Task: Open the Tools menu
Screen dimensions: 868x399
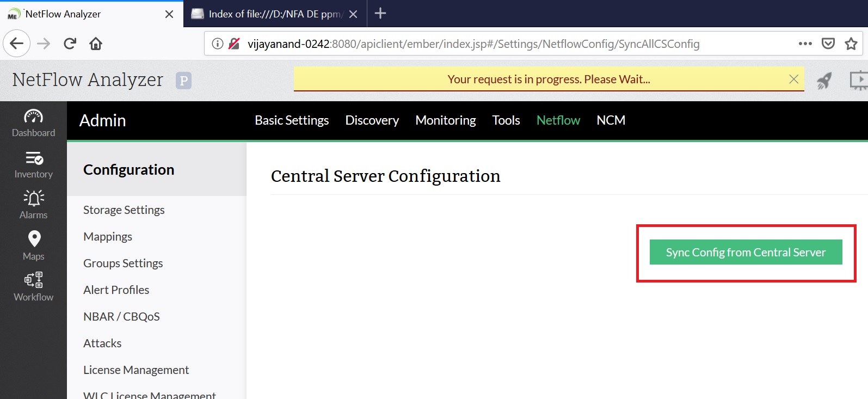Action: pyautogui.click(x=506, y=120)
